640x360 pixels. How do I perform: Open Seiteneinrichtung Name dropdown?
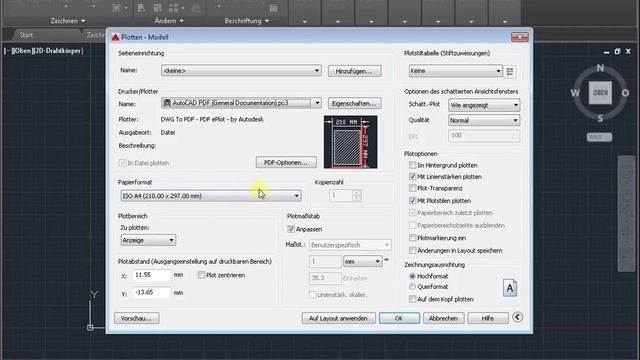(x=241, y=71)
